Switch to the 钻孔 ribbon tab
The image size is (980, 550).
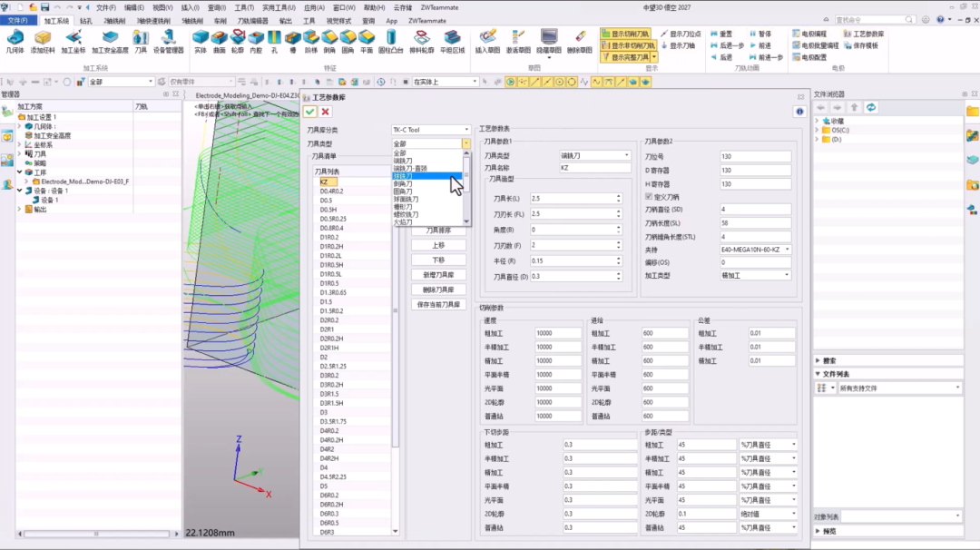[x=85, y=21]
